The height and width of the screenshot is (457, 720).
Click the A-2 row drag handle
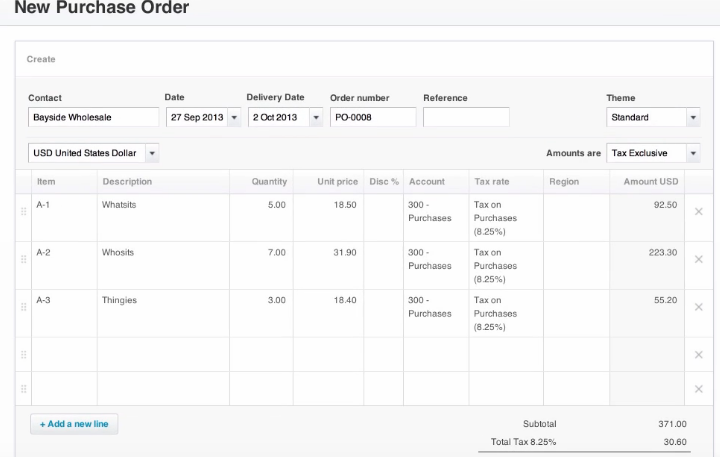pyautogui.click(x=23, y=259)
